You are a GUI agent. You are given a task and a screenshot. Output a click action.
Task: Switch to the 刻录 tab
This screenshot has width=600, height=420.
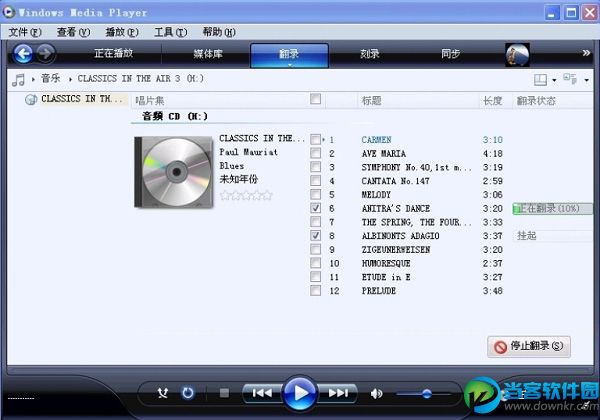point(370,54)
